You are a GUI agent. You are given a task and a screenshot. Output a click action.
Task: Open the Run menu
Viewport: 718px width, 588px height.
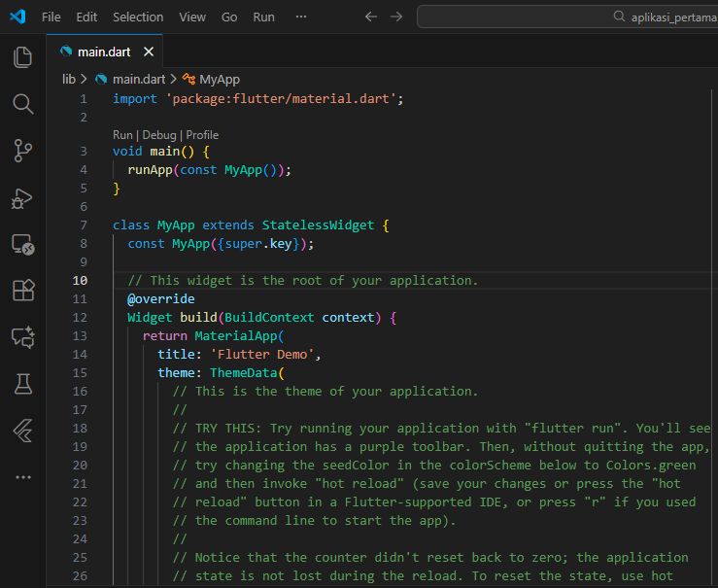click(263, 17)
